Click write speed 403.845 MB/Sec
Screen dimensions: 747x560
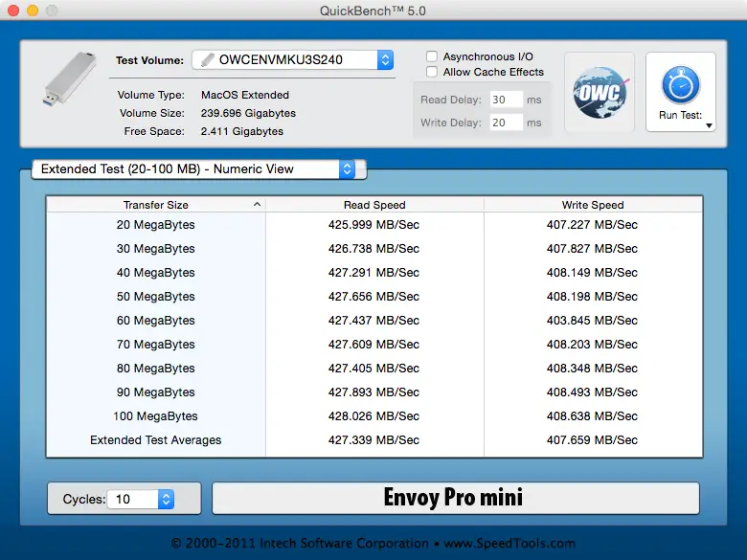point(592,320)
